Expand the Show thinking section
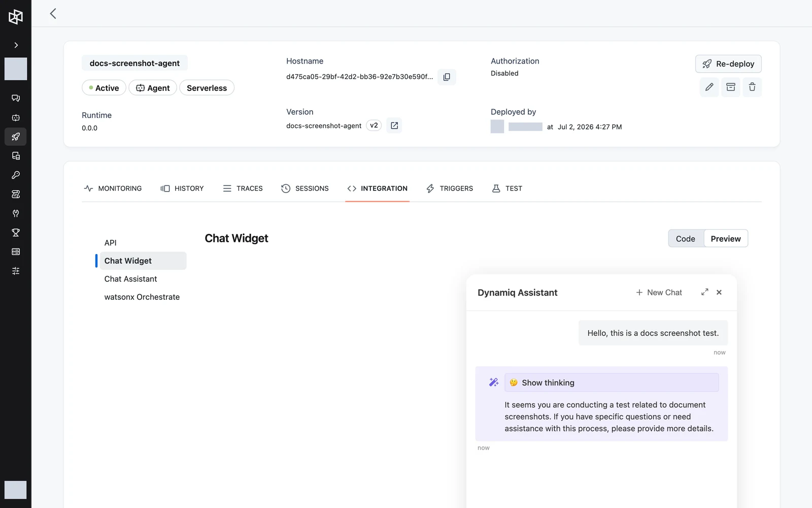The image size is (812, 508). click(612, 383)
